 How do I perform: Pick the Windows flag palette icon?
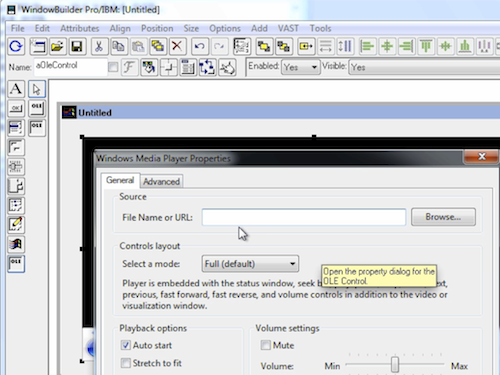tap(16, 244)
